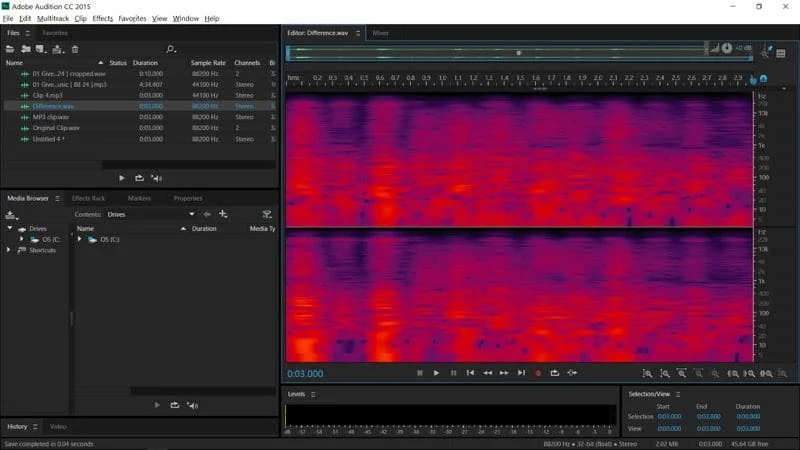Viewport: 800px width, 450px height.
Task: Click New File icon in Files panel
Action: point(41,49)
